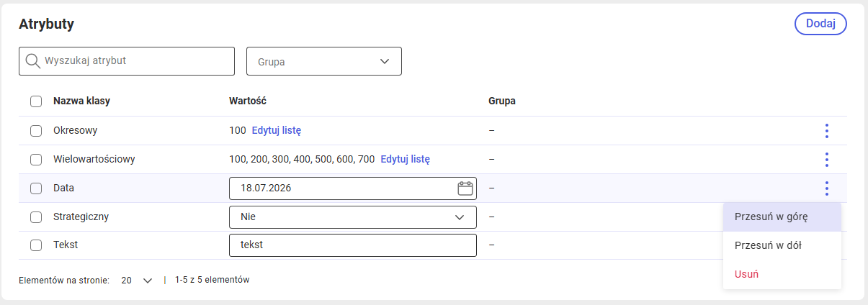Focus the Wyszukaj atrybut search field
This screenshot has width=868, height=305.
pyautogui.click(x=127, y=61)
